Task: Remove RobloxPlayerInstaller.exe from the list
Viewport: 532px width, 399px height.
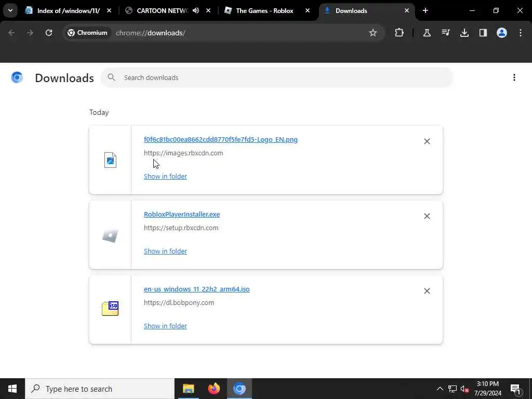Action: 427,216
